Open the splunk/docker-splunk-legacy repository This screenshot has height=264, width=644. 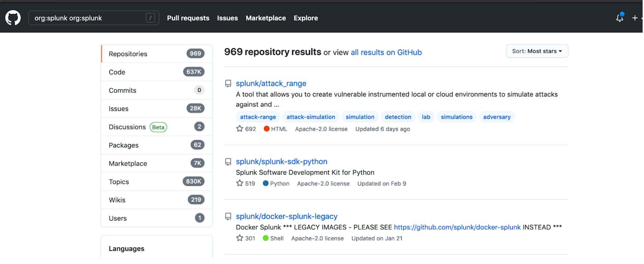click(287, 216)
